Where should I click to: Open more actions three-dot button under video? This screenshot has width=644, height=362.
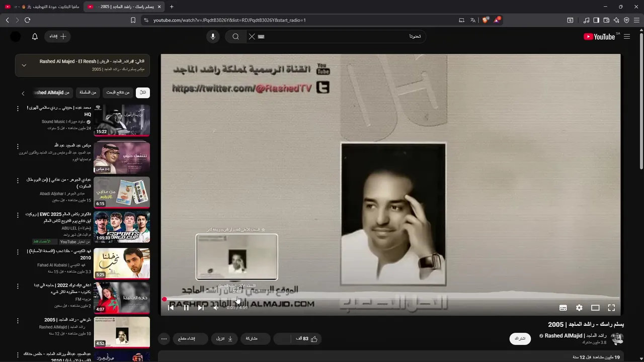164,339
